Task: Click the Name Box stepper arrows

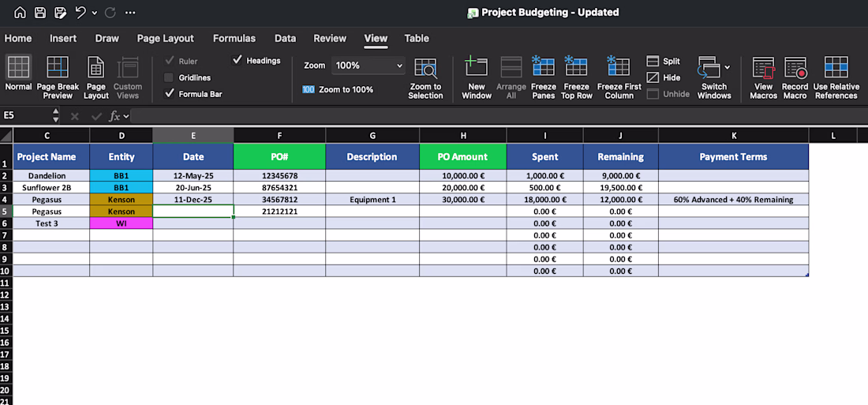Action: 55,116
